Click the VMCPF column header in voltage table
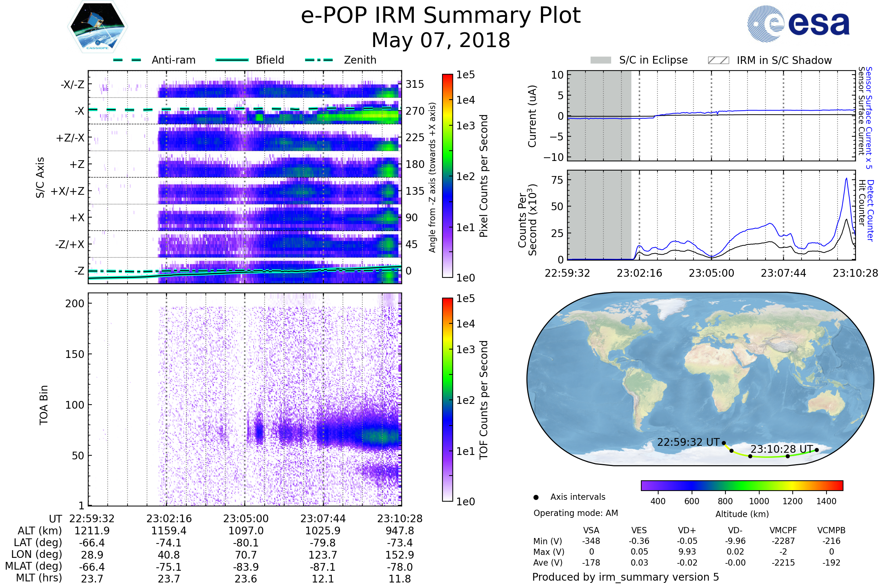 [783, 530]
